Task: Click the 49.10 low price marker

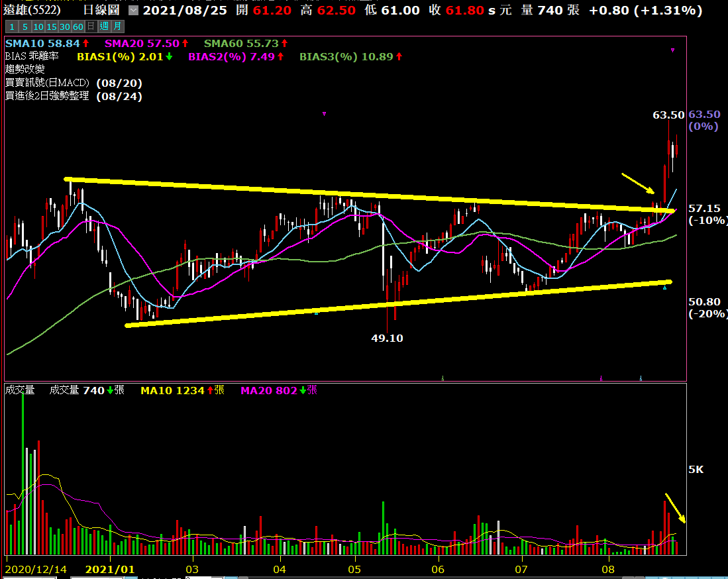Action: click(387, 338)
